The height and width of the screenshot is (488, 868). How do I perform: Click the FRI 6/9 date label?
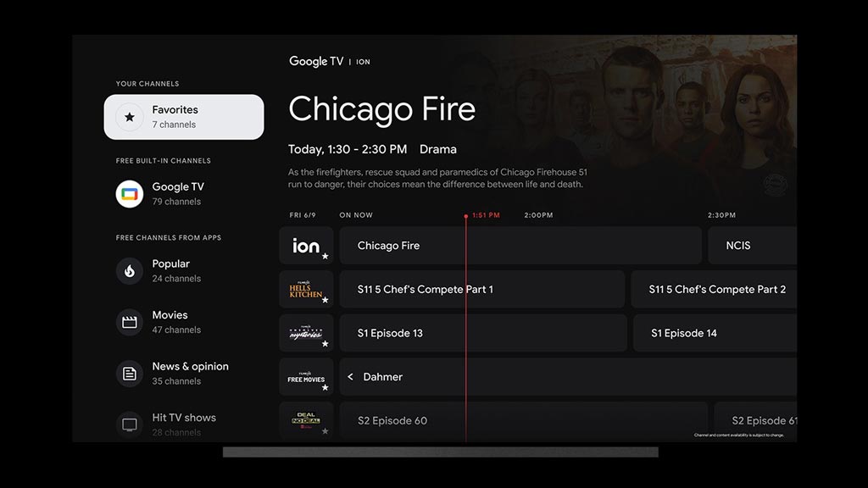(x=303, y=215)
